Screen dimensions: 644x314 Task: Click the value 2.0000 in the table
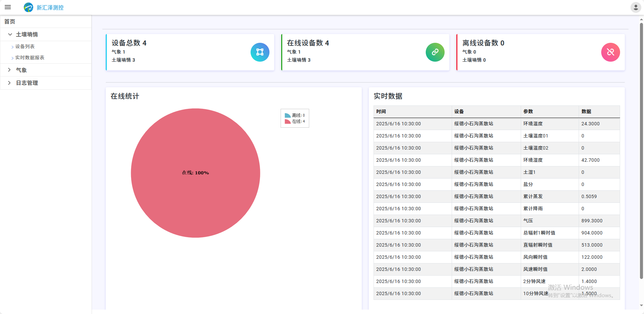[x=589, y=269]
